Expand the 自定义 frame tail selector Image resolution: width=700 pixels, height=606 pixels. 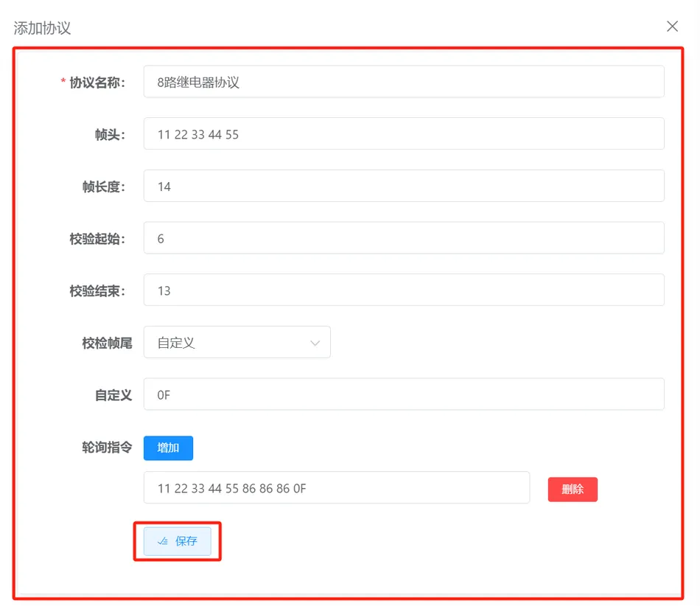(237, 342)
